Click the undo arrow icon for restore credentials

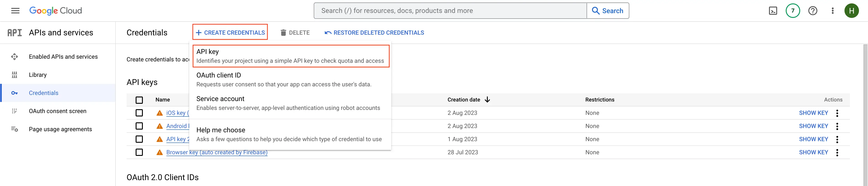point(328,33)
